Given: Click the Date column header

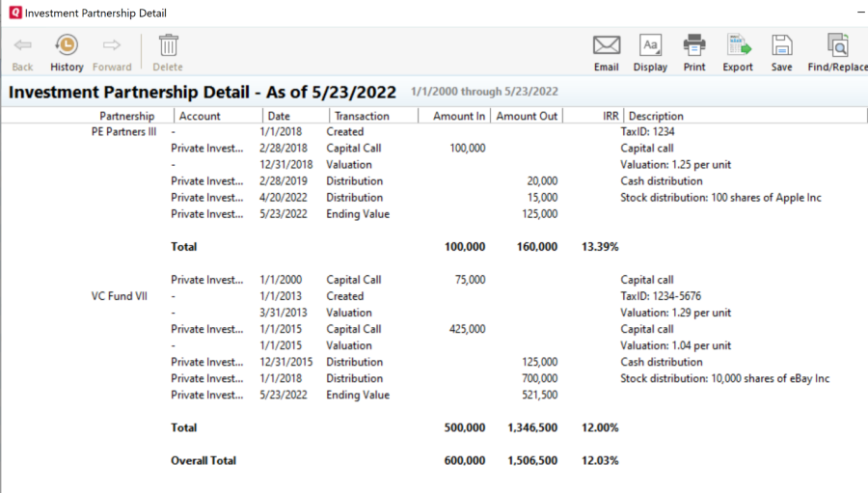Looking at the screenshot, I should click(x=281, y=116).
